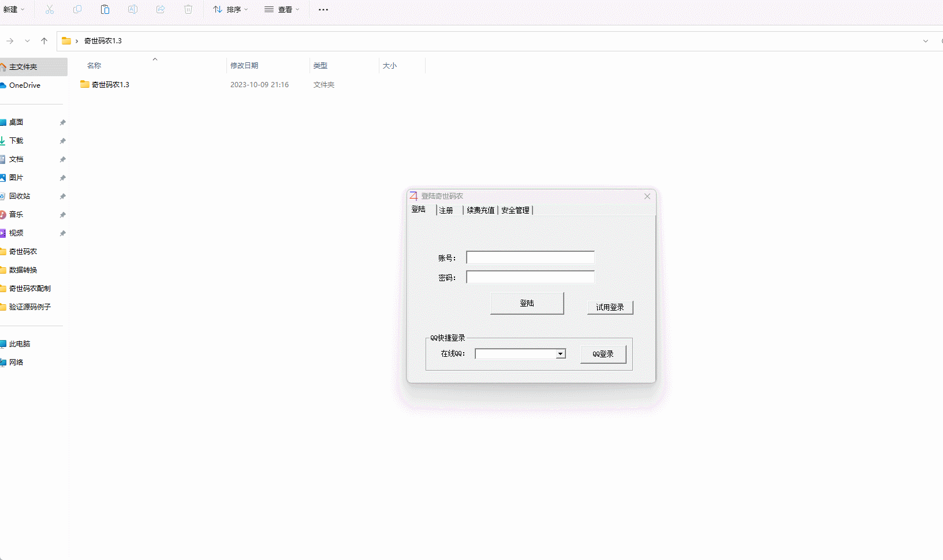Switch to the 续费充值 tab
Image resolution: width=943 pixels, height=560 pixels.
click(480, 210)
